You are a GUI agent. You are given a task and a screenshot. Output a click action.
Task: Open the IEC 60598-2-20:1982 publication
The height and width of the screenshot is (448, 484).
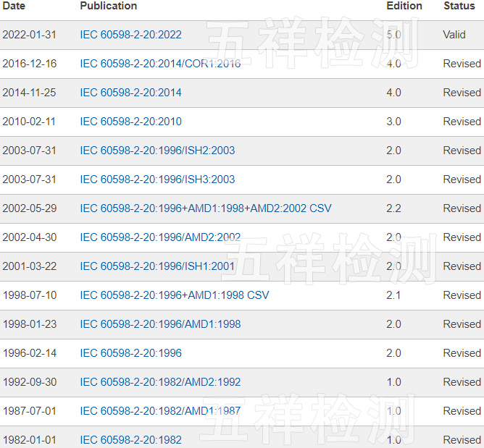[x=130, y=440]
